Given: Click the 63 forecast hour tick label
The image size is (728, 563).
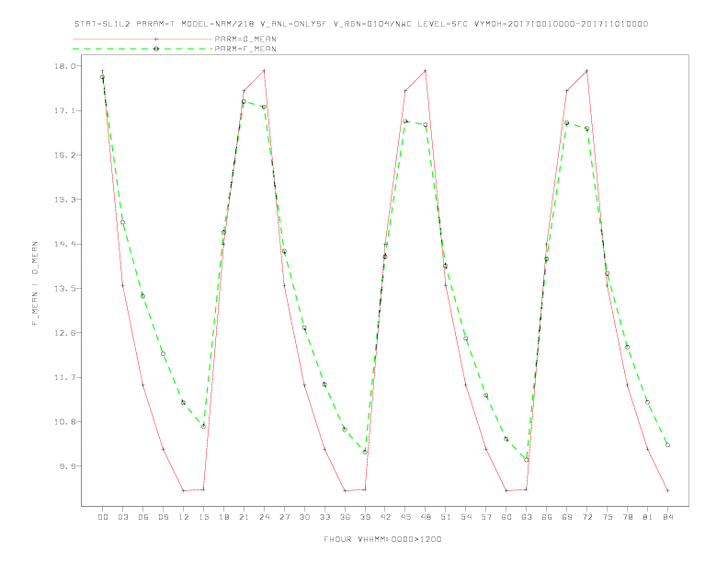Looking at the screenshot, I should (x=527, y=517).
